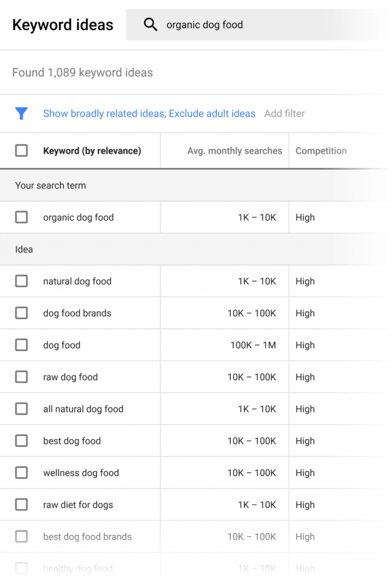The width and height of the screenshot is (392, 582).
Task: Click the filter funnel icon
Action: pyautogui.click(x=22, y=113)
